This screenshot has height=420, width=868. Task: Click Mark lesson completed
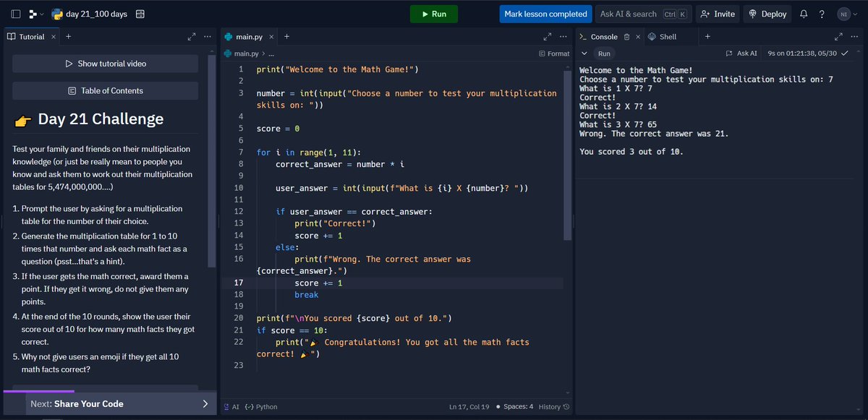545,14
